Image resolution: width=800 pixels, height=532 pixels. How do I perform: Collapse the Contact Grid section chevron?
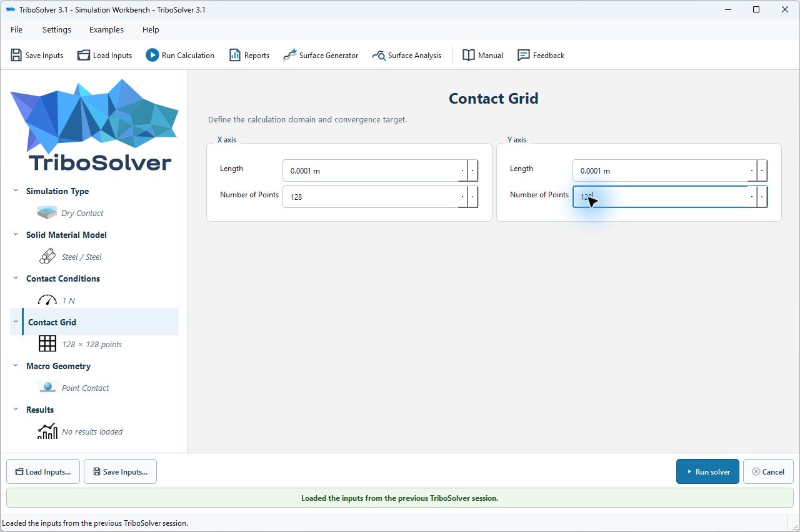pos(16,322)
